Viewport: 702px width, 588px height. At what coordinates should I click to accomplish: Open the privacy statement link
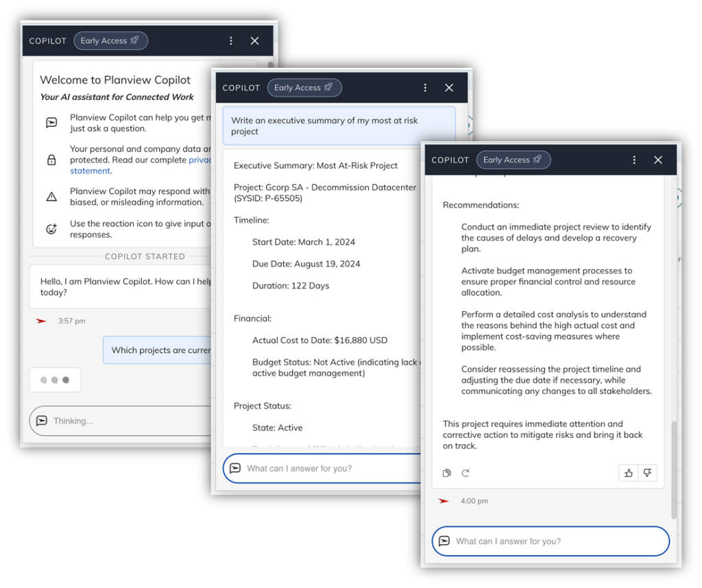(91, 171)
